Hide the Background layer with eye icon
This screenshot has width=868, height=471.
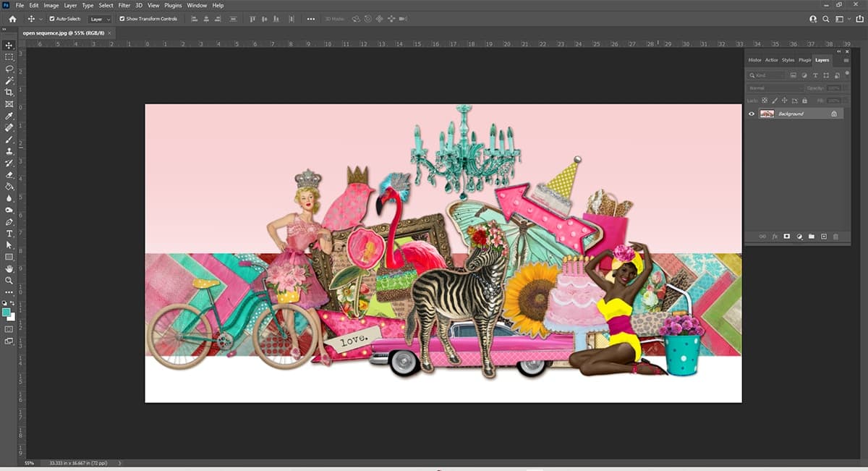752,114
